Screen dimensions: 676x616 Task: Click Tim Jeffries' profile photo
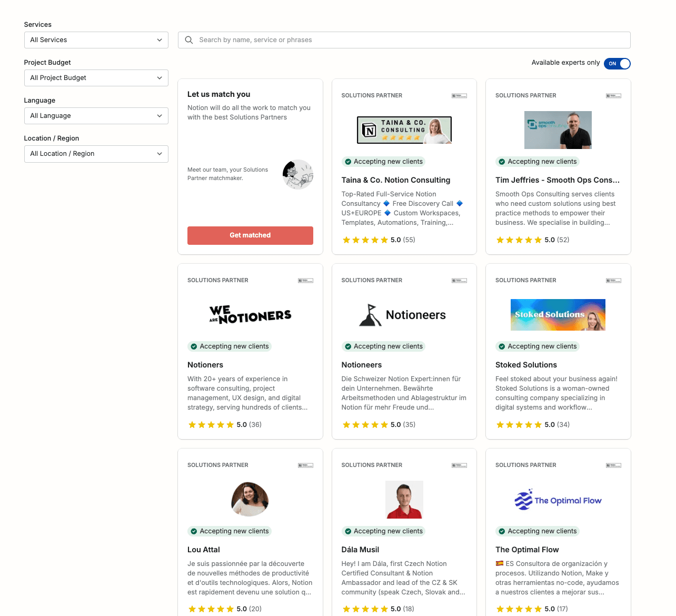pyautogui.click(x=558, y=130)
